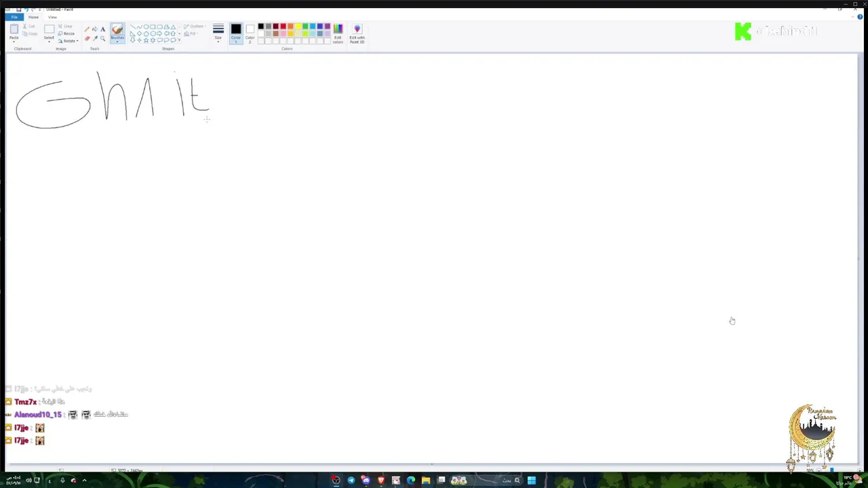Image resolution: width=868 pixels, height=488 pixels.
Task: Open Customize Quick Access Toolbar dropdown
Action: [39, 9]
